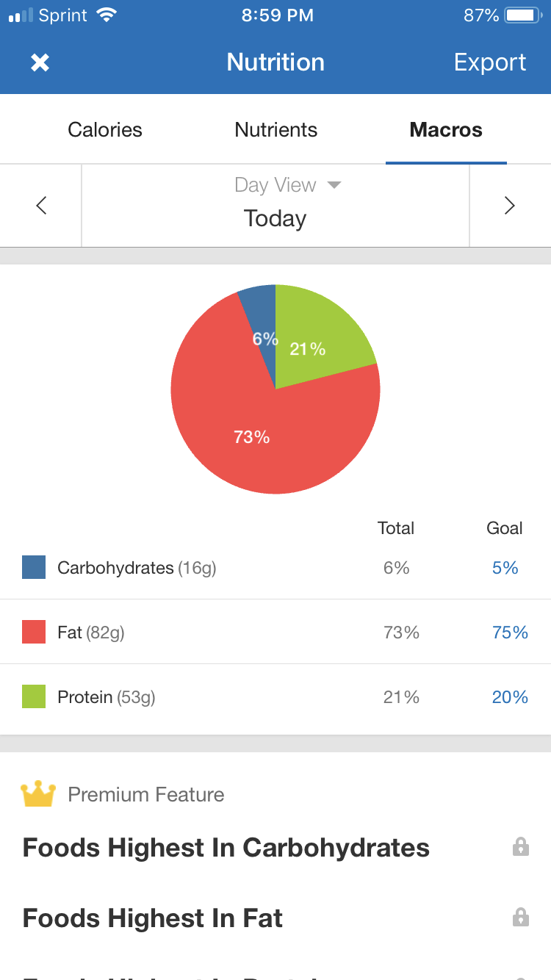Tap lock icon beside Foods Highest In Carbohydrates

[x=520, y=846]
